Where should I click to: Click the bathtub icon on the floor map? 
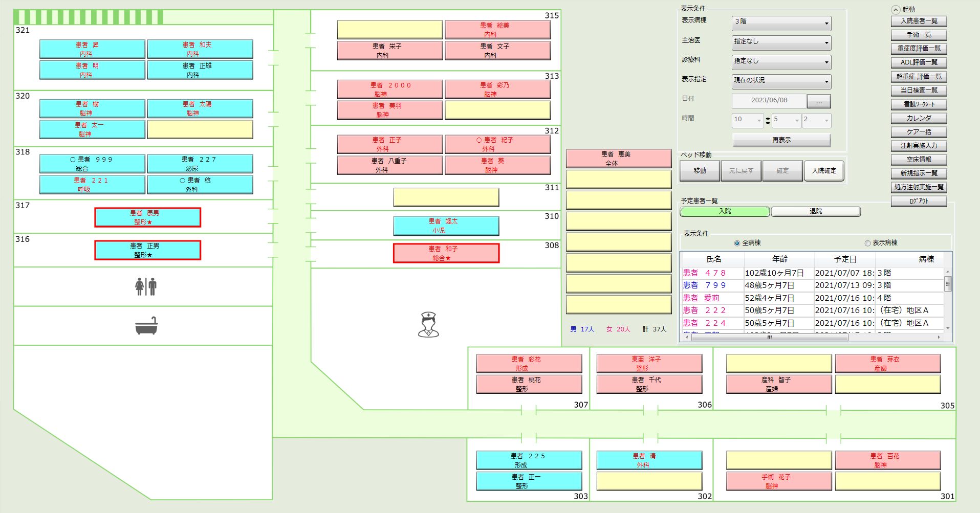[146, 326]
